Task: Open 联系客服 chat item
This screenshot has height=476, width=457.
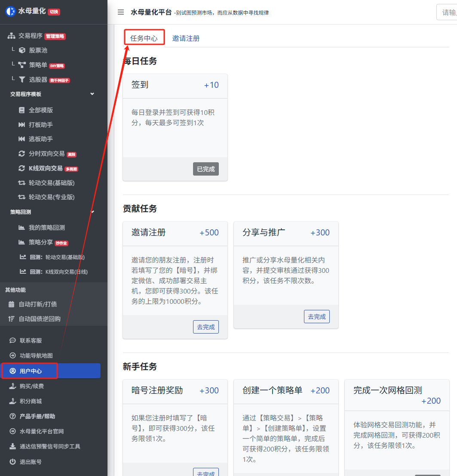Action: (31, 340)
